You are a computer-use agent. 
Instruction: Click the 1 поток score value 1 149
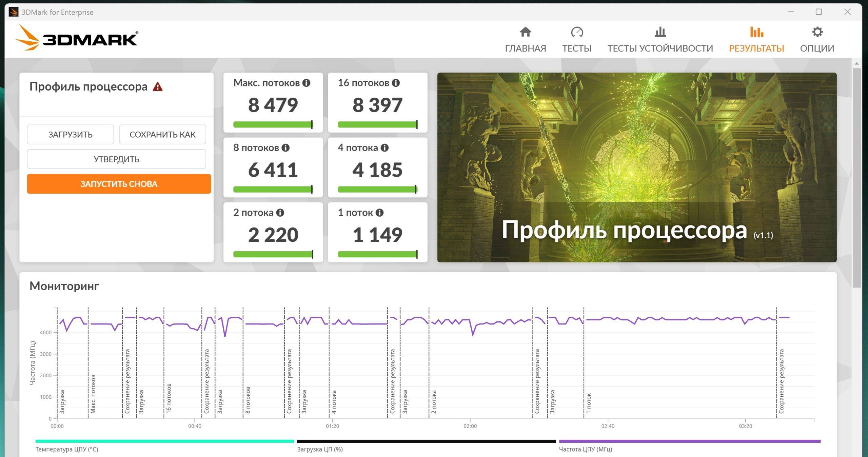click(377, 235)
